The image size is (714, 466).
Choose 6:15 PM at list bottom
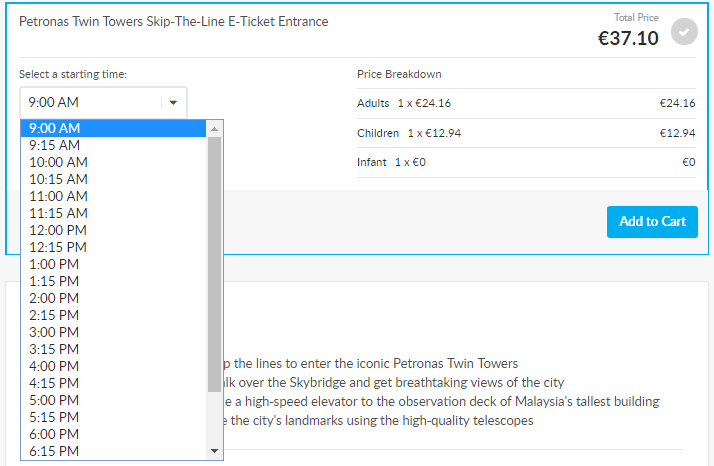pos(113,451)
